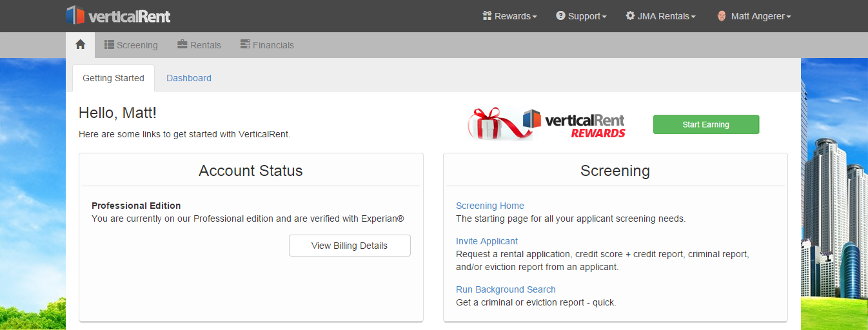
Task: Click the Hello, Matt! greeting
Action: [117, 113]
